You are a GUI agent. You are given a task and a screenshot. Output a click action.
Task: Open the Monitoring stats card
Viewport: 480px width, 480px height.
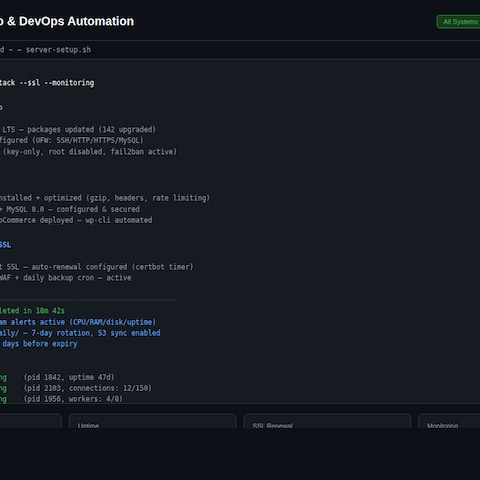click(x=449, y=421)
